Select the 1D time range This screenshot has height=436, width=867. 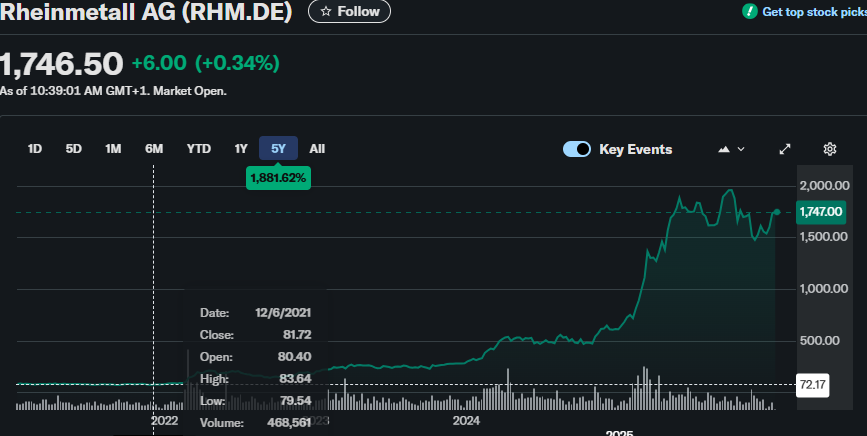(x=34, y=149)
